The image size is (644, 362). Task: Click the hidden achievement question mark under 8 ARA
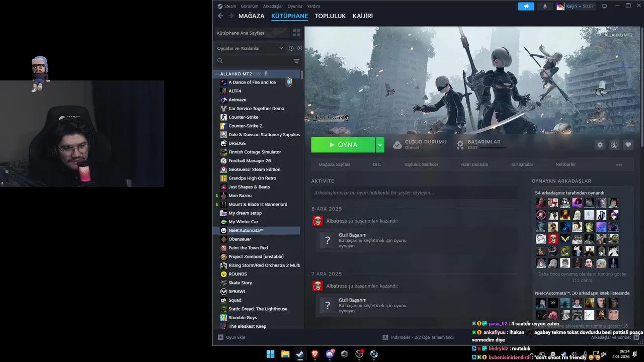[x=328, y=240]
